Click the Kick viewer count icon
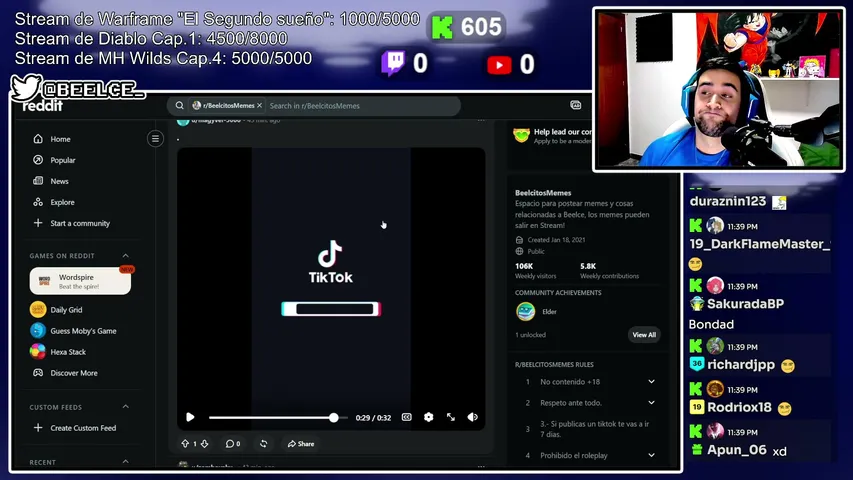 [x=442, y=27]
